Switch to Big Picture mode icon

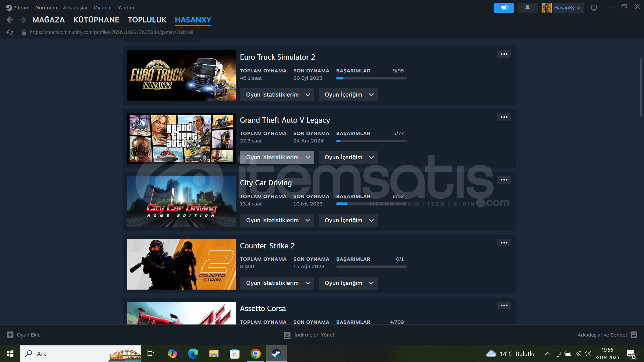[x=594, y=8]
